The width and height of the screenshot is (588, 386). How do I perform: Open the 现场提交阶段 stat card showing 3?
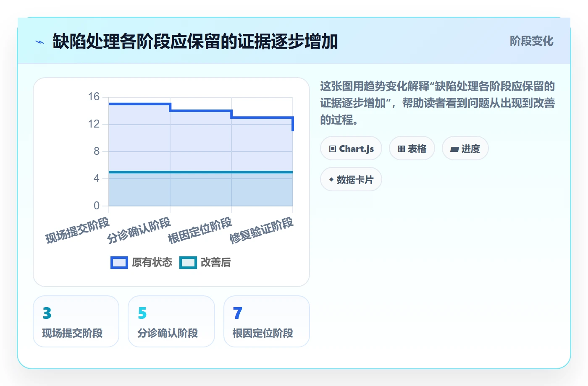pos(76,321)
